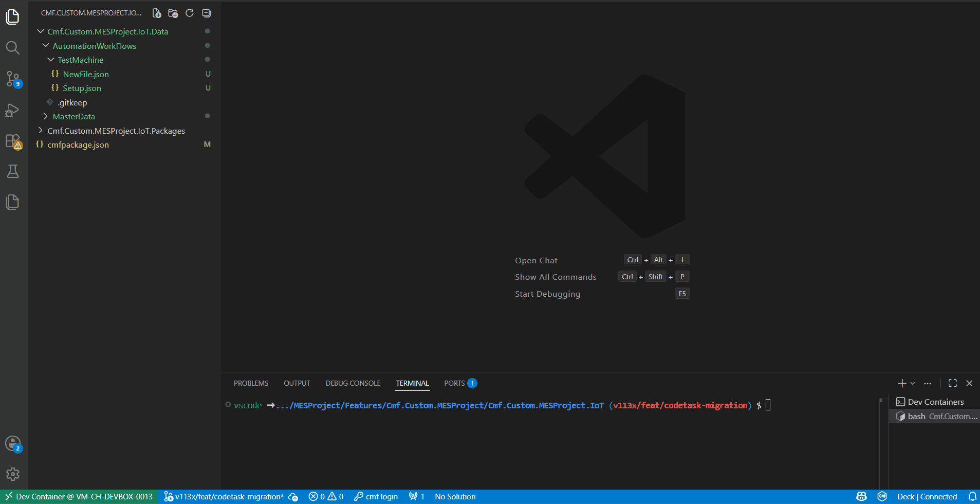Open the notifications bell
This screenshot has height=504, width=980.
(x=972, y=497)
